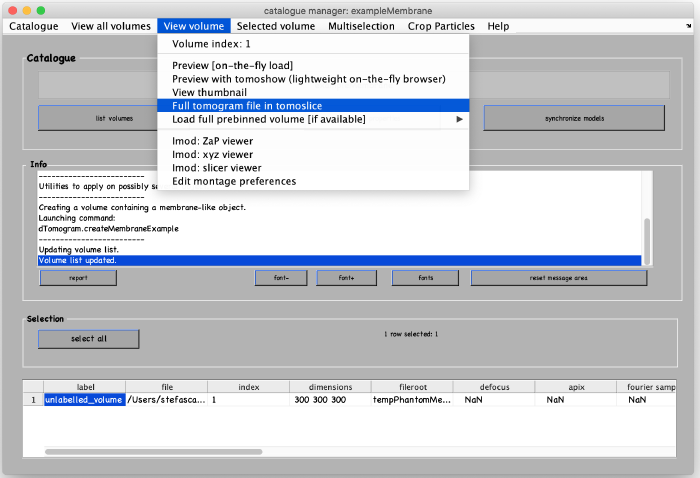Click the fileroot column header
Screen dimensions: 700x478
click(x=412, y=387)
